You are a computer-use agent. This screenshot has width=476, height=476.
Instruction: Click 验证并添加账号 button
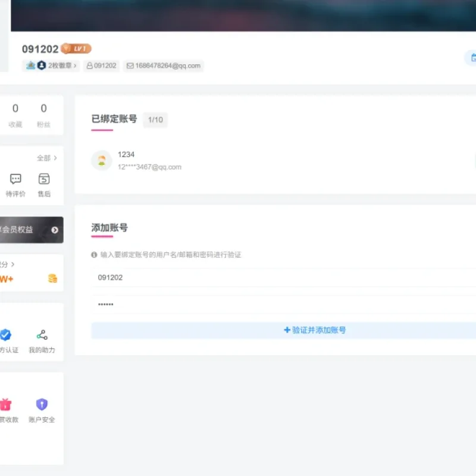284,330
